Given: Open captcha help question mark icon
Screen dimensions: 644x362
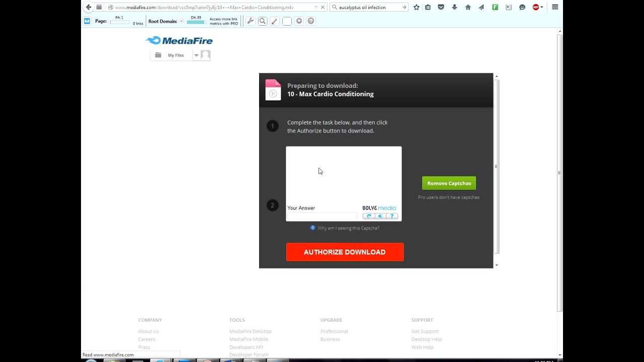Looking at the screenshot, I should tap(392, 216).
